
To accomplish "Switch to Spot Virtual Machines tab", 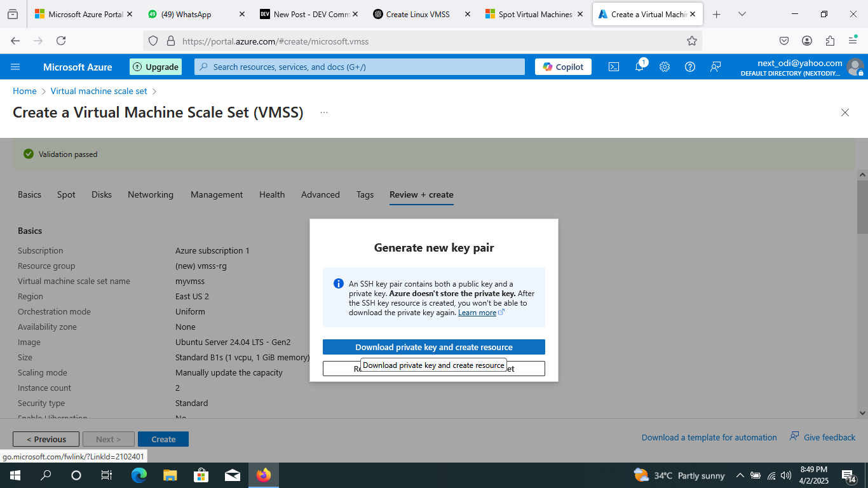I will [533, 14].
